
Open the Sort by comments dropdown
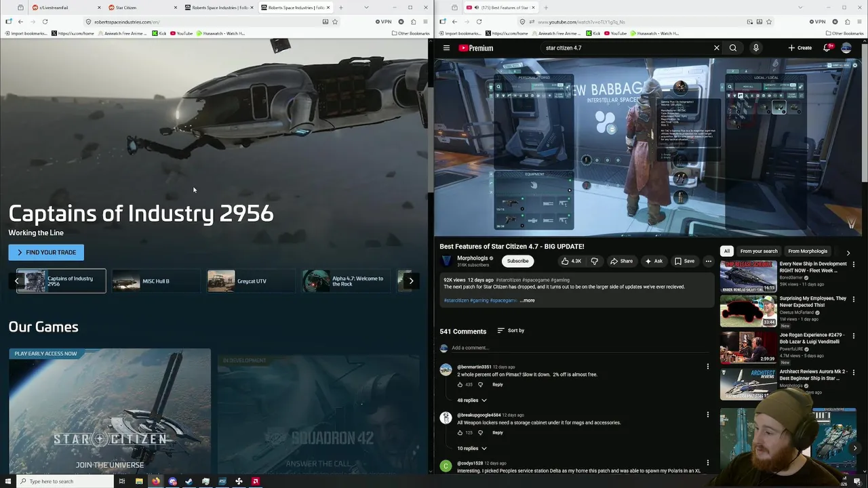click(511, 331)
